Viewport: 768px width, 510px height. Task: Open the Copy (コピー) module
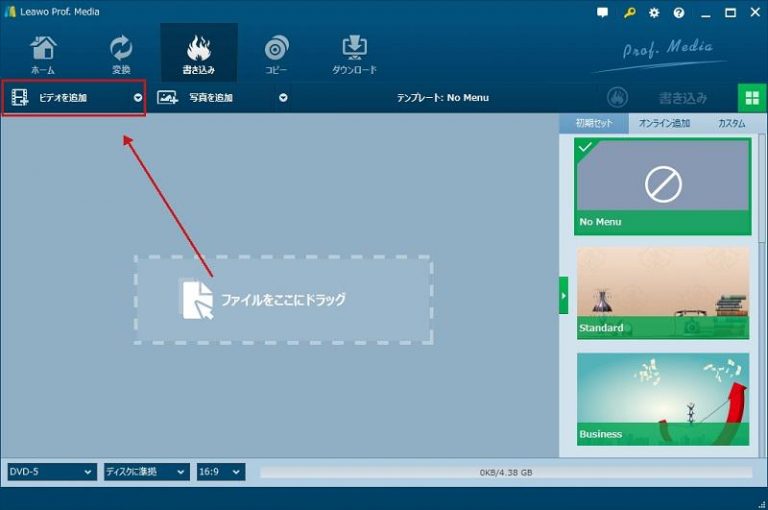click(x=276, y=54)
